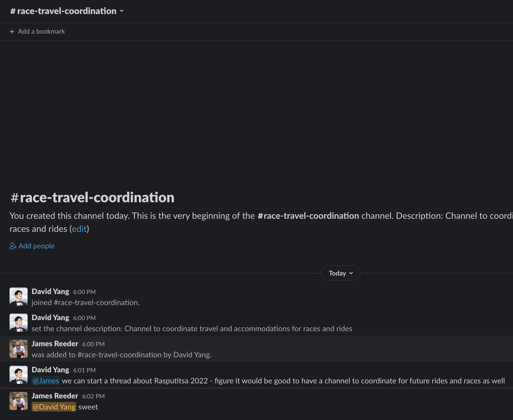Image resolution: width=513 pixels, height=420 pixels.
Task: Click James Reeder's name at 6:02 PM
Action: coord(55,396)
